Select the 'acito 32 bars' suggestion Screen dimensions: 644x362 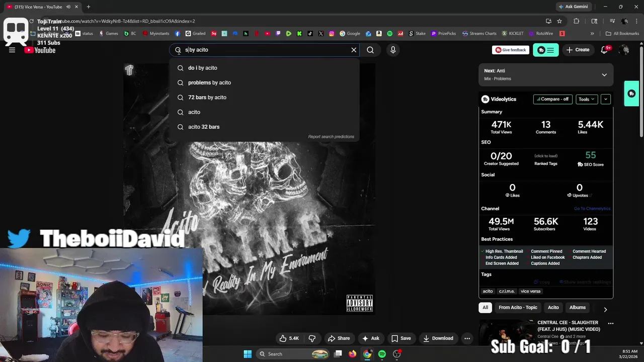tap(264, 127)
